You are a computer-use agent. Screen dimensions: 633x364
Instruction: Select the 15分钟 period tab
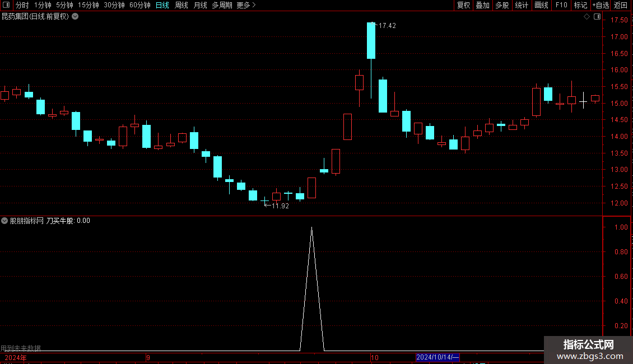point(89,5)
